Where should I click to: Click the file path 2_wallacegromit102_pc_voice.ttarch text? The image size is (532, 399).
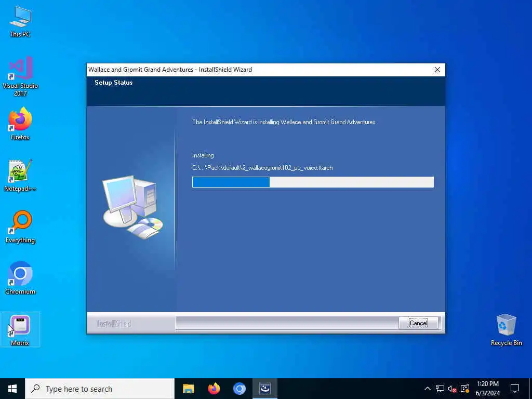click(x=262, y=168)
